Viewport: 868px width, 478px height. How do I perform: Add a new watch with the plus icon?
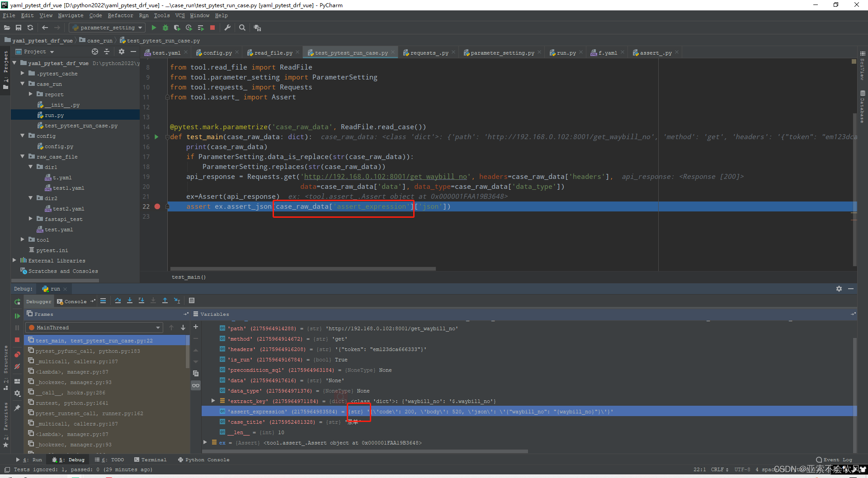196,327
